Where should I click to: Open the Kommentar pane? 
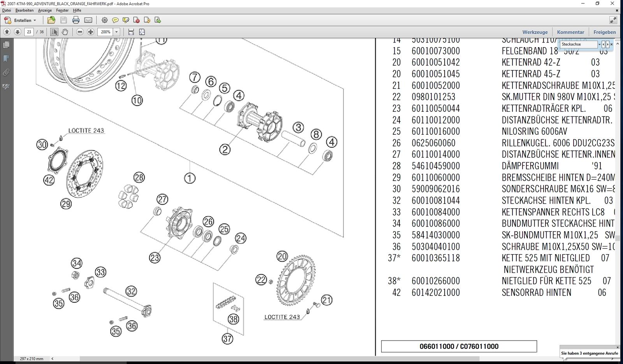pos(570,32)
